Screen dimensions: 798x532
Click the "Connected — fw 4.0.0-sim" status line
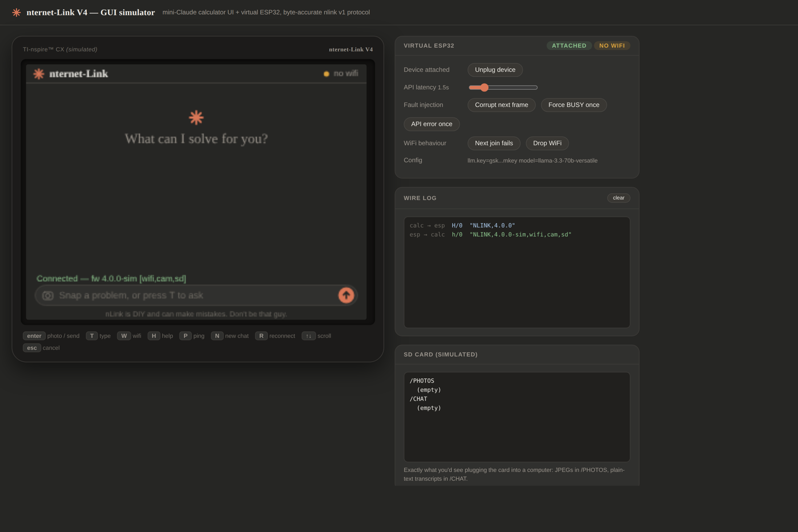point(111,279)
